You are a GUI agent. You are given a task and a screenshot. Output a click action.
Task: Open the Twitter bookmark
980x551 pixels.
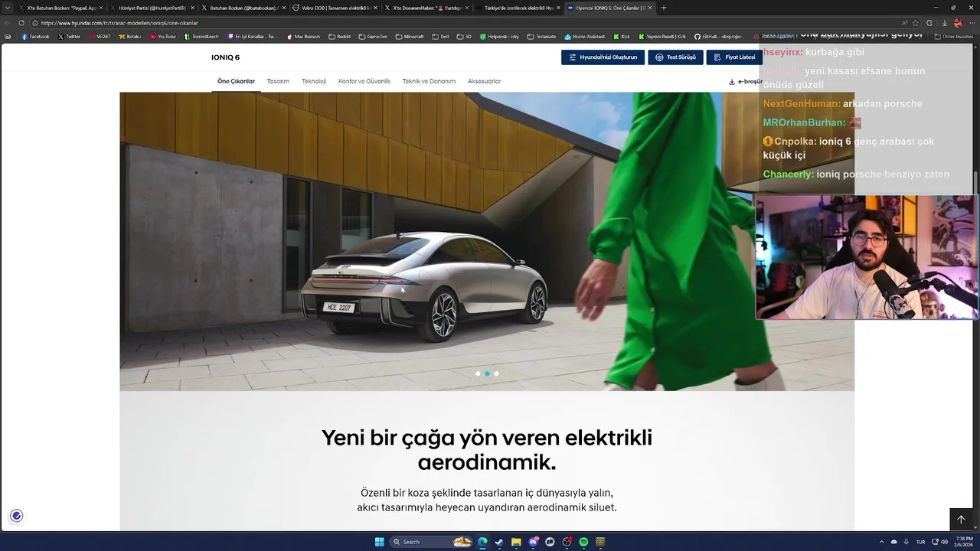[x=69, y=36]
